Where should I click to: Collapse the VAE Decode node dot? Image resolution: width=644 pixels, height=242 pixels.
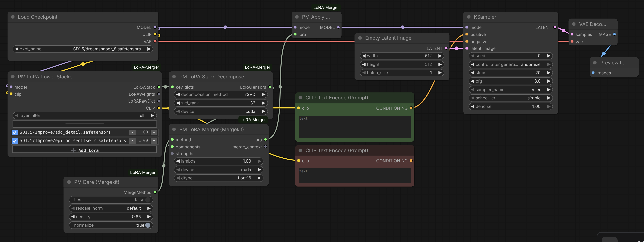[574, 24]
